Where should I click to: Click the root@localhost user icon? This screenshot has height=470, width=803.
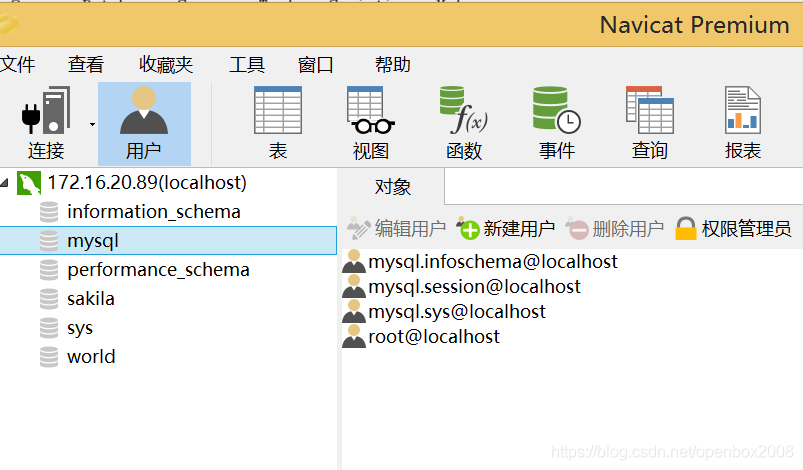(x=354, y=336)
